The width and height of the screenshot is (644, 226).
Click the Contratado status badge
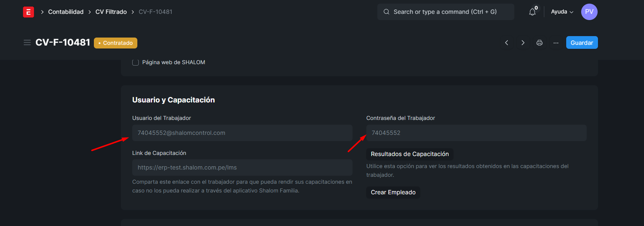(115, 43)
